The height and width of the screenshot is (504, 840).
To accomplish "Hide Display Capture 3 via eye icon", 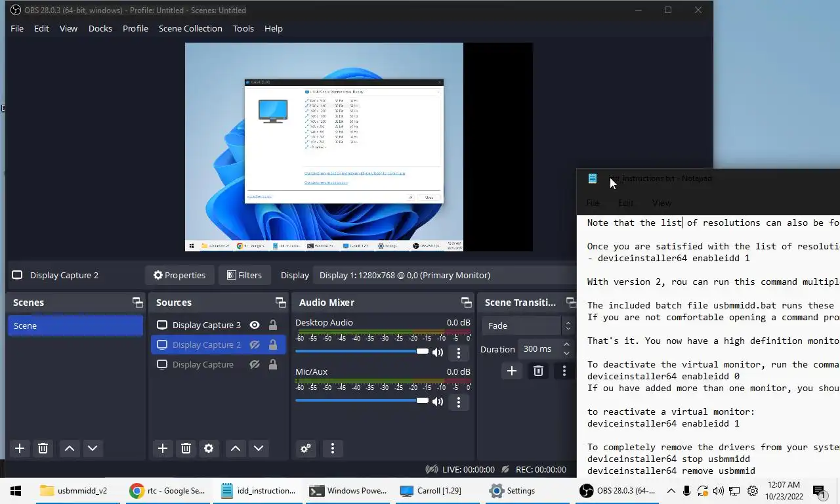I will click(255, 325).
